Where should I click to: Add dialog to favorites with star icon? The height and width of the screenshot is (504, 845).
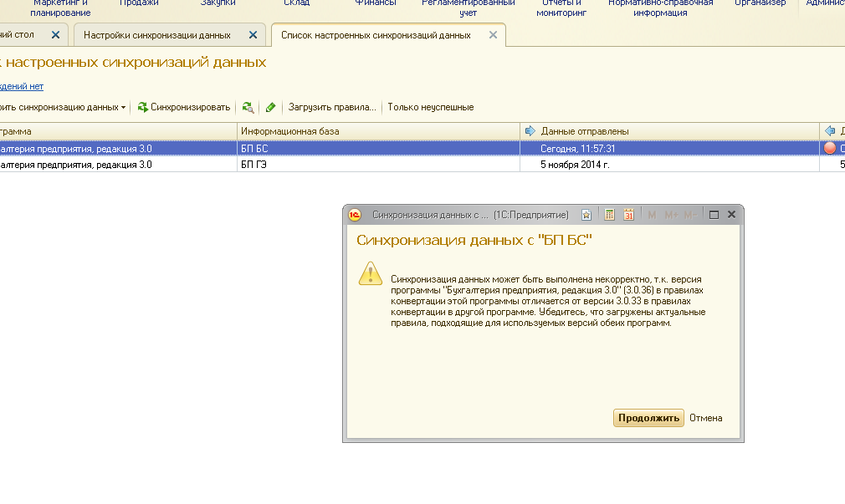pyautogui.click(x=586, y=215)
